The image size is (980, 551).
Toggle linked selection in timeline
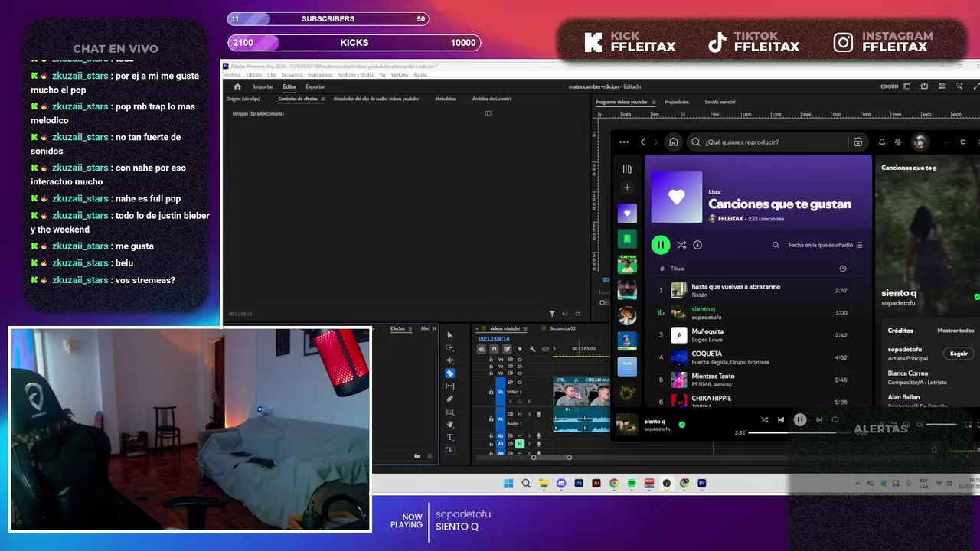pyautogui.click(x=506, y=349)
